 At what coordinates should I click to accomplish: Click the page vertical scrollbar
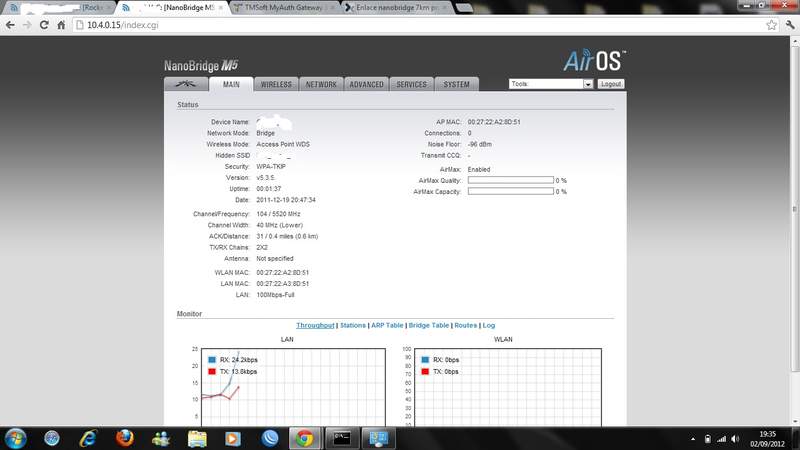click(x=795, y=209)
